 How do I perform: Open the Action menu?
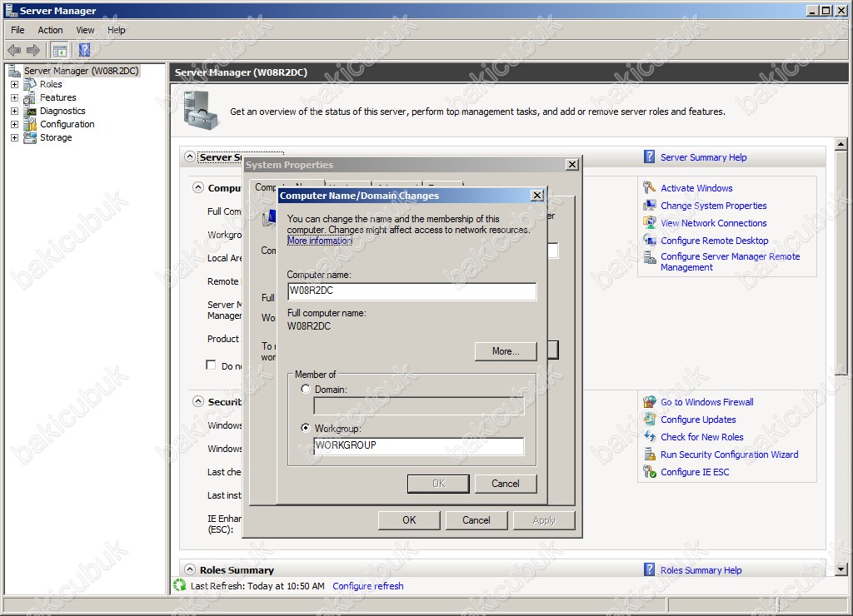[x=50, y=30]
